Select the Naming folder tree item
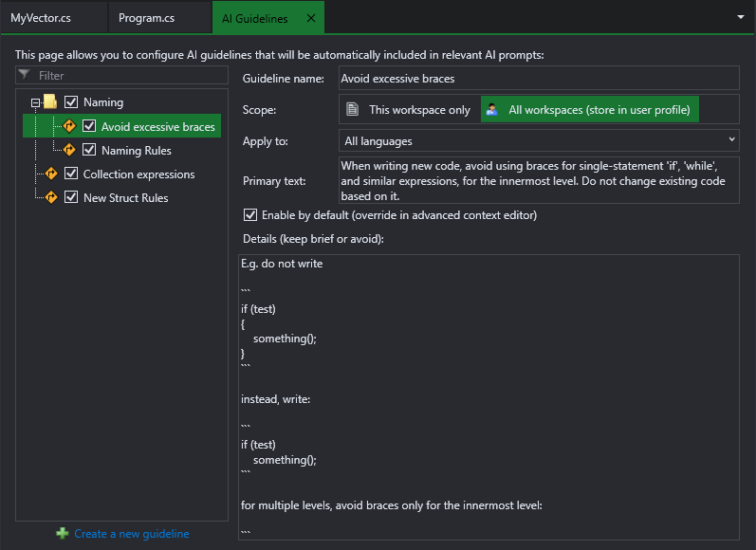This screenshot has height=550, width=756. [x=103, y=102]
